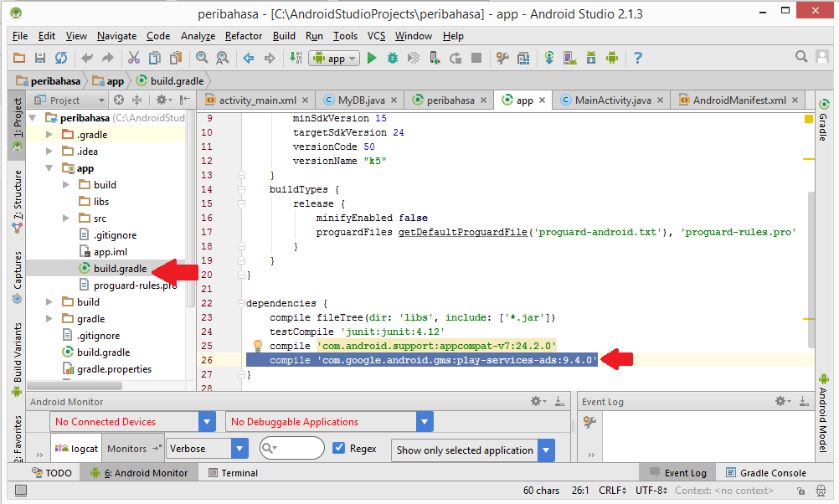Collapse the dependencies block on line 22
The width and height of the screenshot is (839, 504).
[x=241, y=303]
